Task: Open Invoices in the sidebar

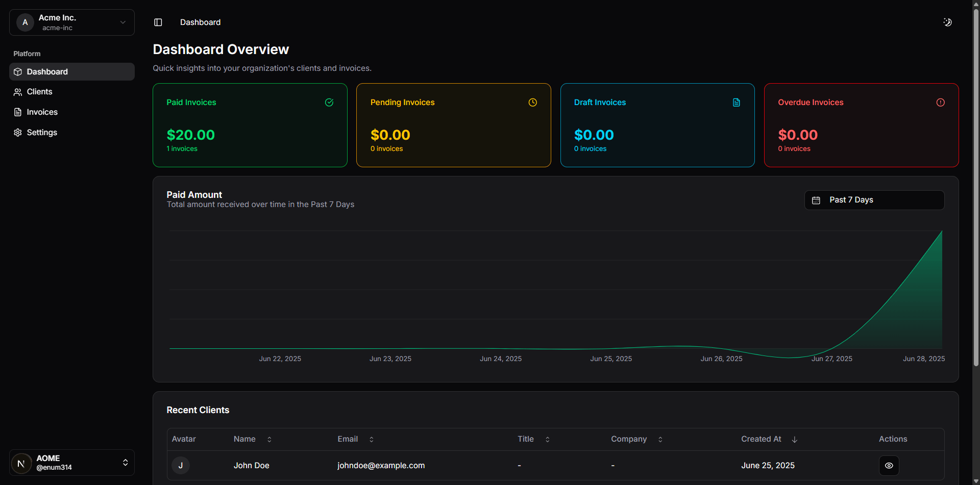Action: tap(72, 112)
